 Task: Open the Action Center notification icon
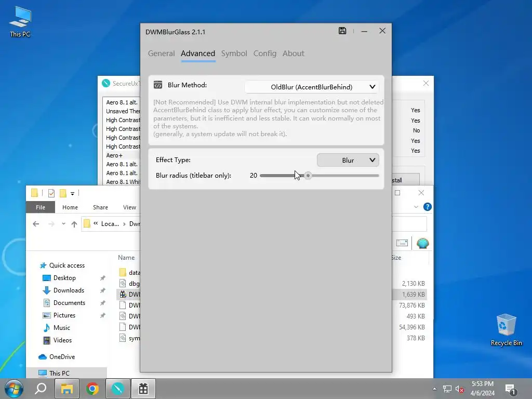(x=510, y=390)
